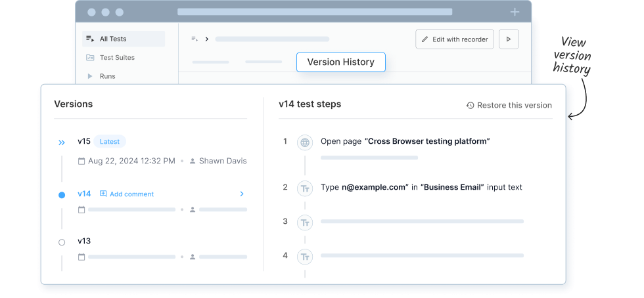Click the text type icon on step 4
Image resolution: width=644 pixels, height=298 pixels.
(x=305, y=257)
